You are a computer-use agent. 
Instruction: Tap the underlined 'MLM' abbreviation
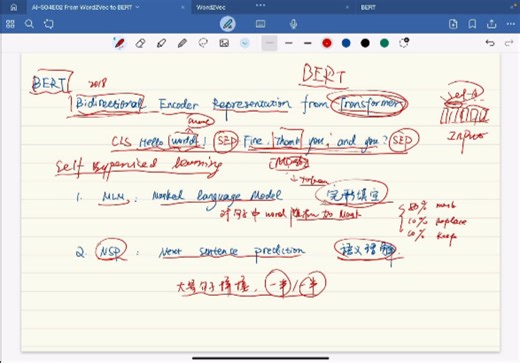[115, 197]
